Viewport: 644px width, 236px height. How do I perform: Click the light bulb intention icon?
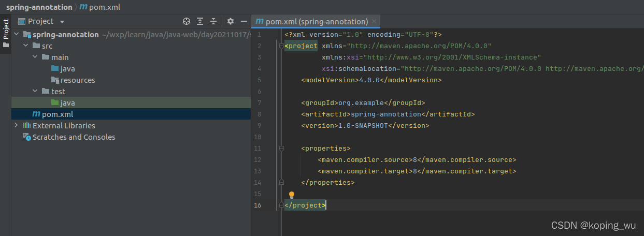pos(291,195)
